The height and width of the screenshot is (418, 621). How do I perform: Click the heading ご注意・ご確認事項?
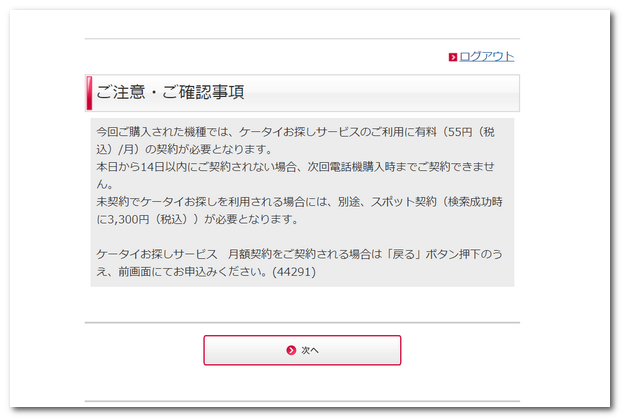click(170, 92)
